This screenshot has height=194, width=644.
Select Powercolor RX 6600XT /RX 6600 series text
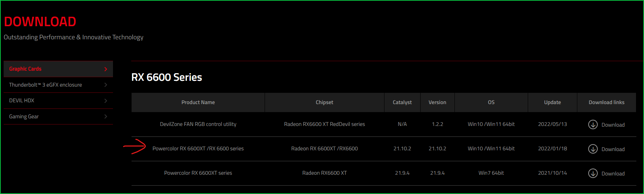point(198,149)
